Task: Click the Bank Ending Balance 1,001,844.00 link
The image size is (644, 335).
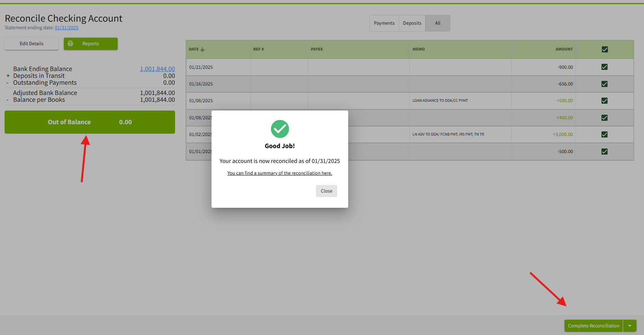Action: tap(157, 69)
